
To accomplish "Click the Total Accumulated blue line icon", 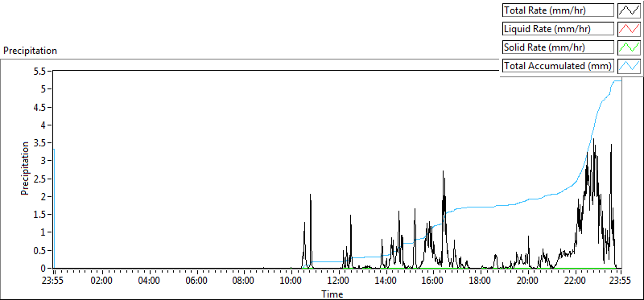I will [x=629, y=65].
